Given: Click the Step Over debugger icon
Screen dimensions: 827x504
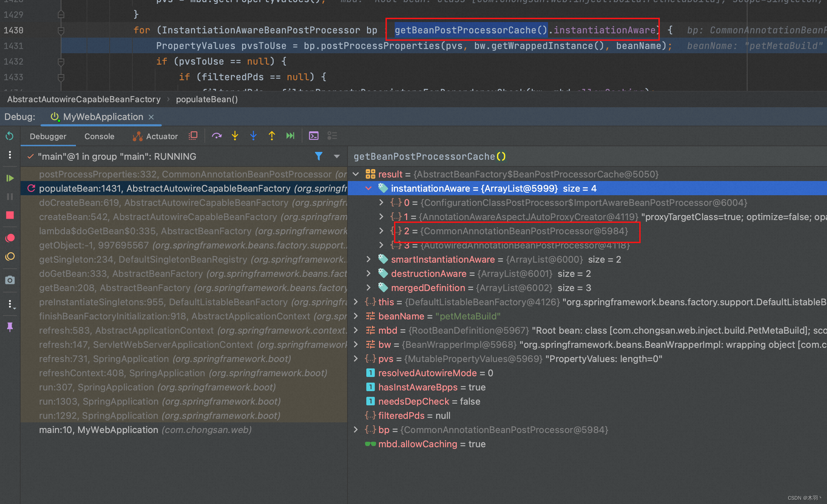Looking at the screenshot, I should tap(217, 136).
